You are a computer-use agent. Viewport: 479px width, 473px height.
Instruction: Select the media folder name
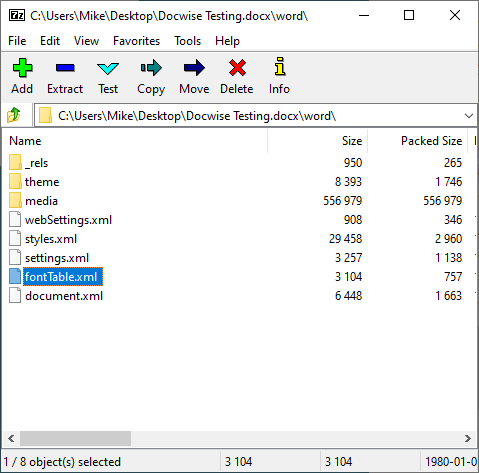click(41, 201)
